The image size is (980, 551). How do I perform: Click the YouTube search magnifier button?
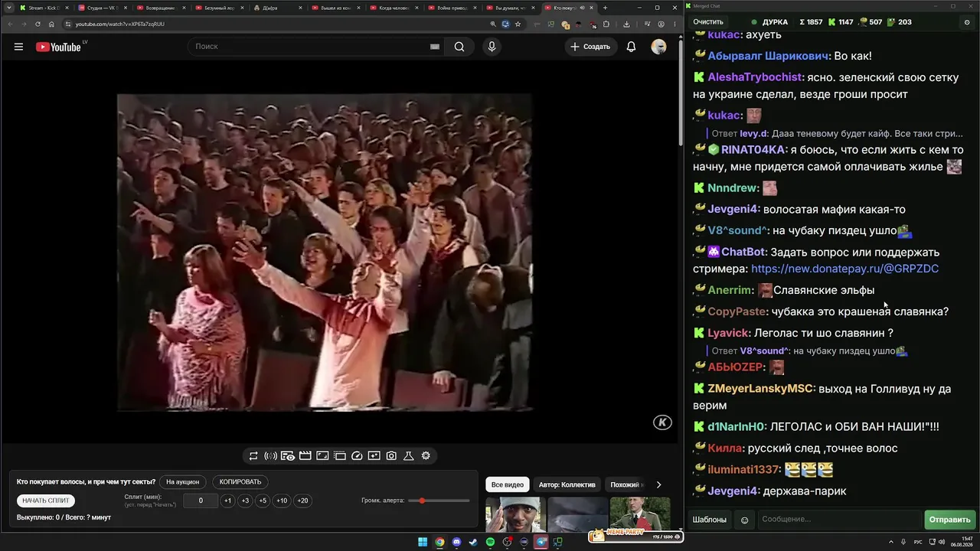(459, 47)
